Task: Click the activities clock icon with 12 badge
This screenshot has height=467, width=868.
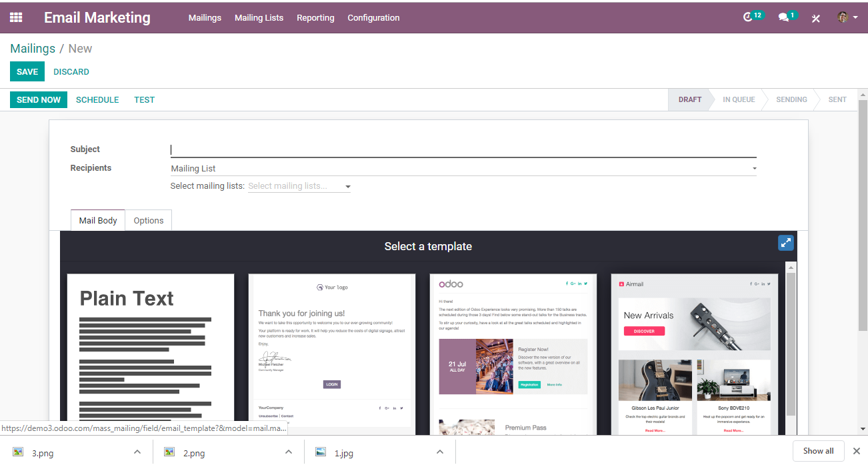Action: [x=749, y=16]
